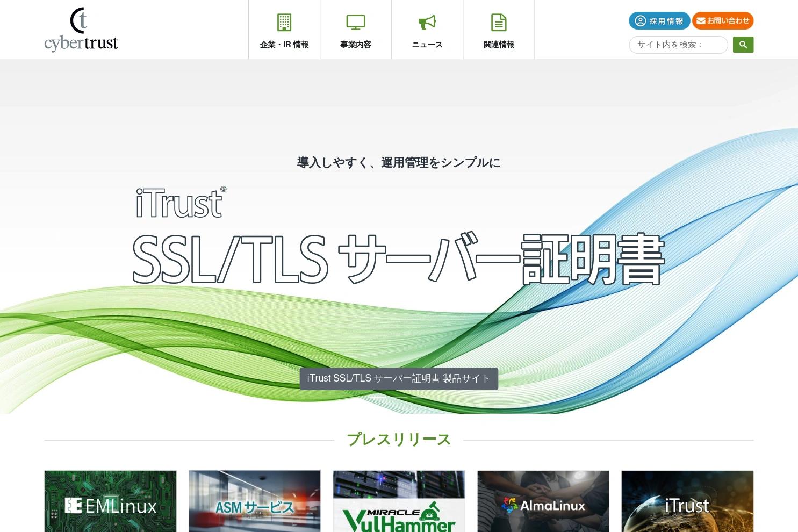Screen dimensions: 798x532
Task: Open the MIRACLE VulHammer press release thumbnail
Action: click(x=399, y=501)
